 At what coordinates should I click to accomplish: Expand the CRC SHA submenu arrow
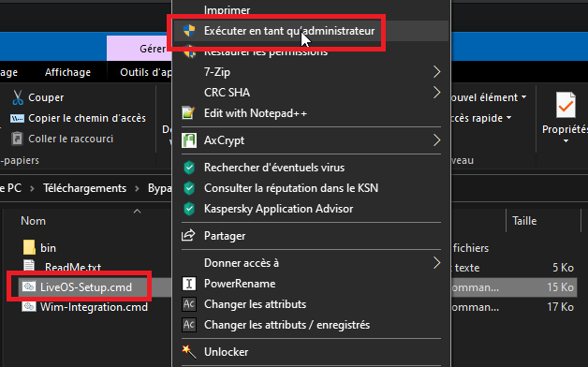coord(436,93)
